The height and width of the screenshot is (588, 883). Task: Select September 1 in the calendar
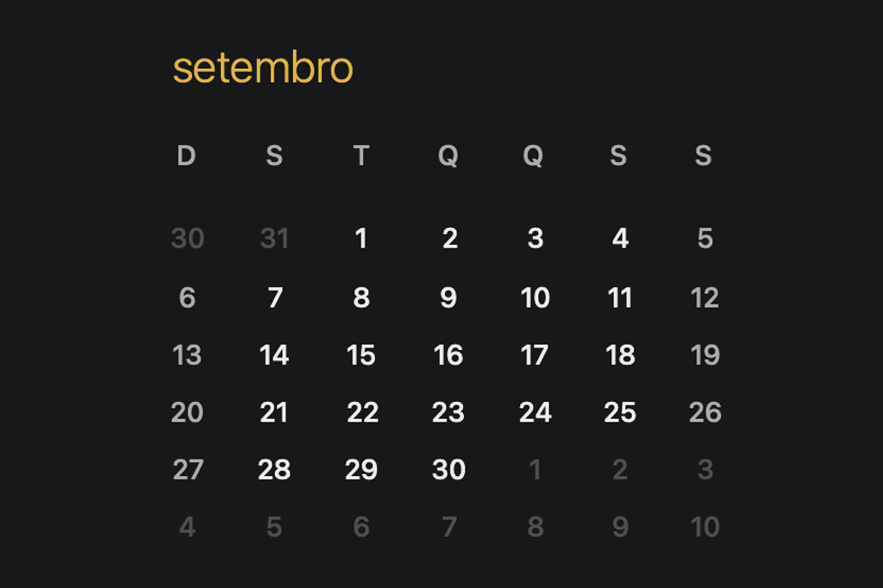[x=361, y=239]
